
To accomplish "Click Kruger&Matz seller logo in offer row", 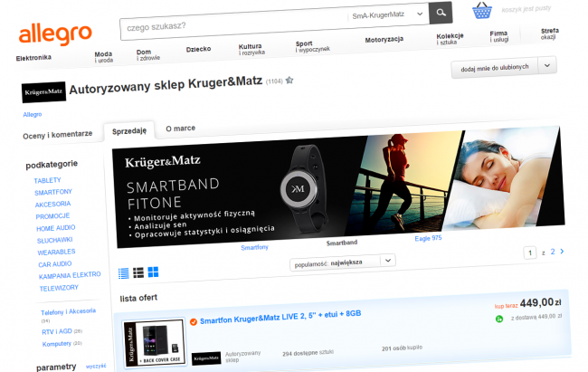I will 206,358.
